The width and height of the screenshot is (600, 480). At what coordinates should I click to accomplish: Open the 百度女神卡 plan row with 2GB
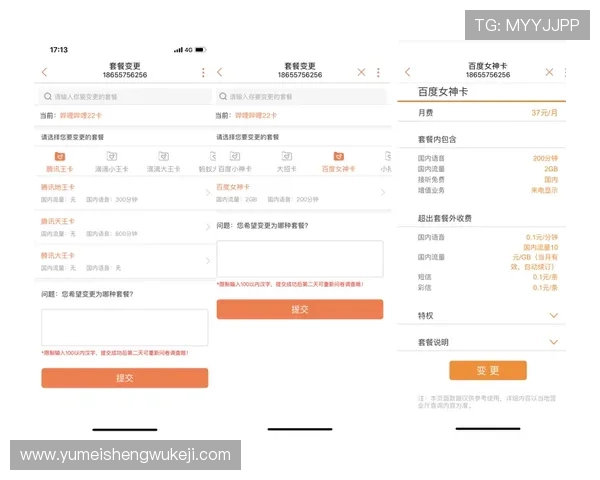(x=302, y=193)
